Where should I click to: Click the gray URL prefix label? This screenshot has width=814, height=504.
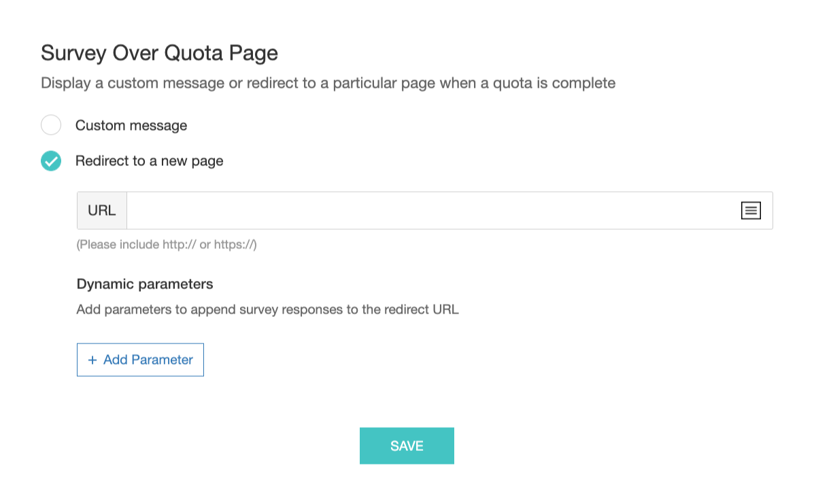102,211
